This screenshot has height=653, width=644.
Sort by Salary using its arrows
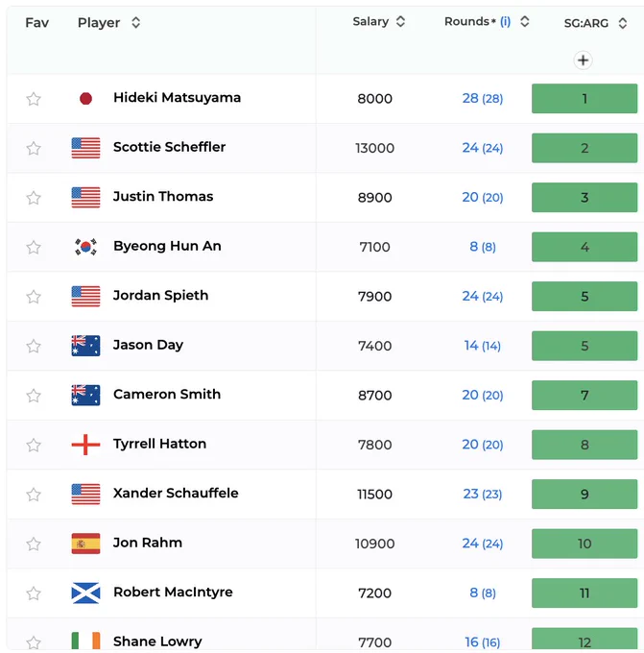pos(400,22)
